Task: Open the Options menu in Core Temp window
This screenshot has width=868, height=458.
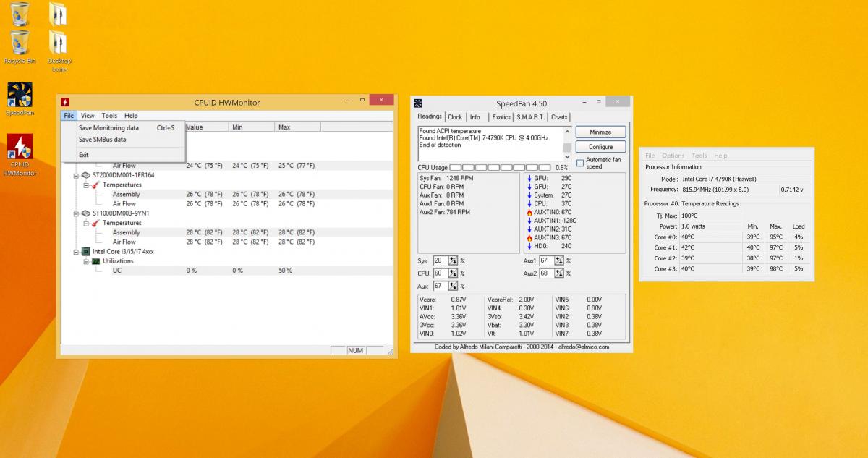Action: pos(673,156)
